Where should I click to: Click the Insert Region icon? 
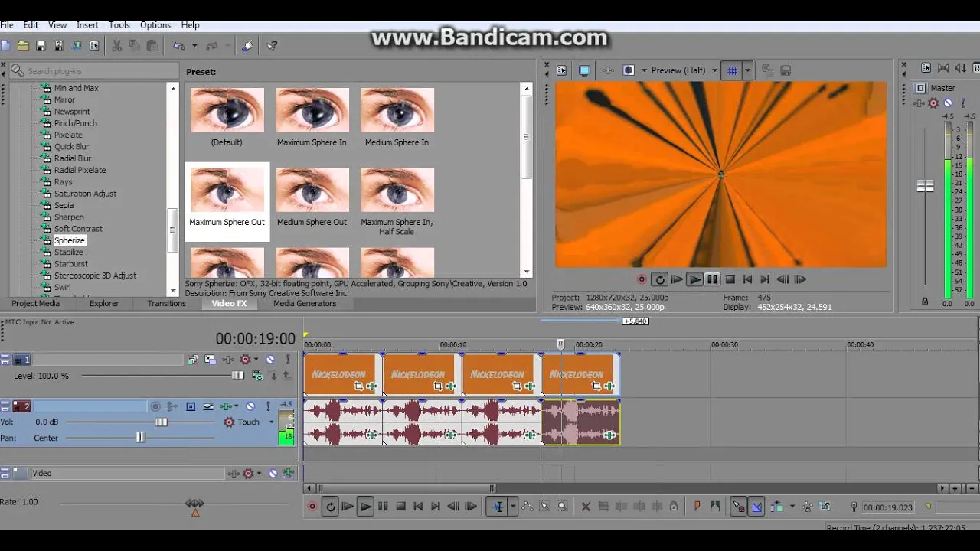point(715,506)
